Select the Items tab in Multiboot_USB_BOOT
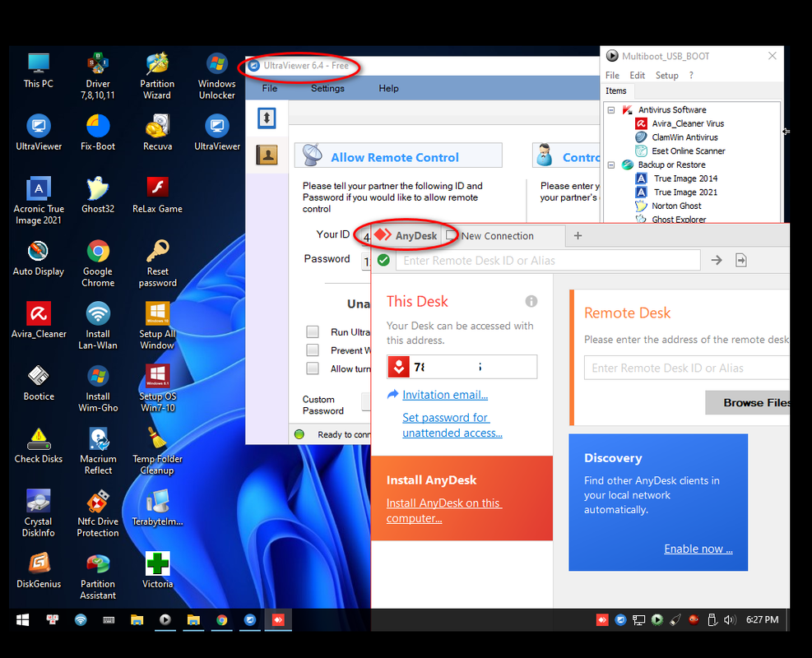Viewport: 812px width, 658px height. (x=615, y=91)
